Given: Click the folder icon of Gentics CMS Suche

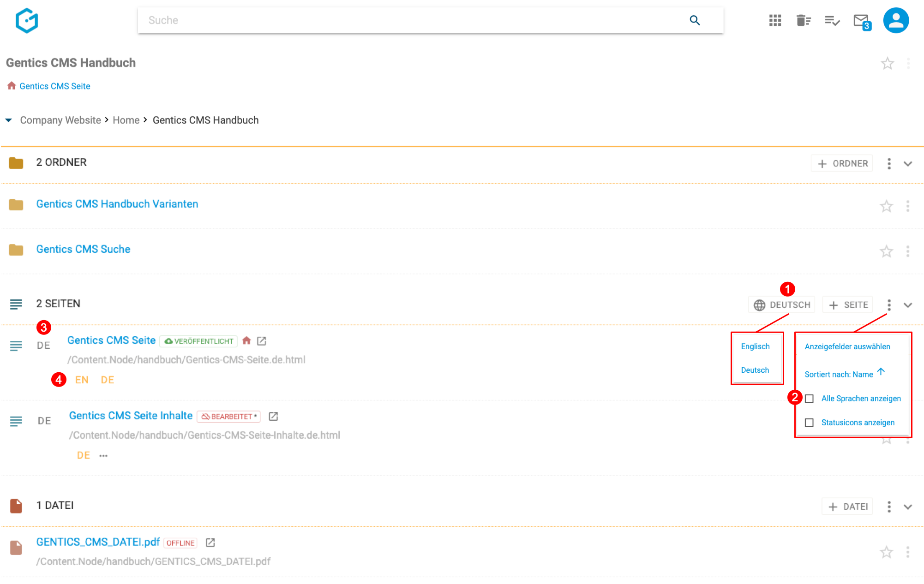Looking at the screenshot, I should click(16, 250).
